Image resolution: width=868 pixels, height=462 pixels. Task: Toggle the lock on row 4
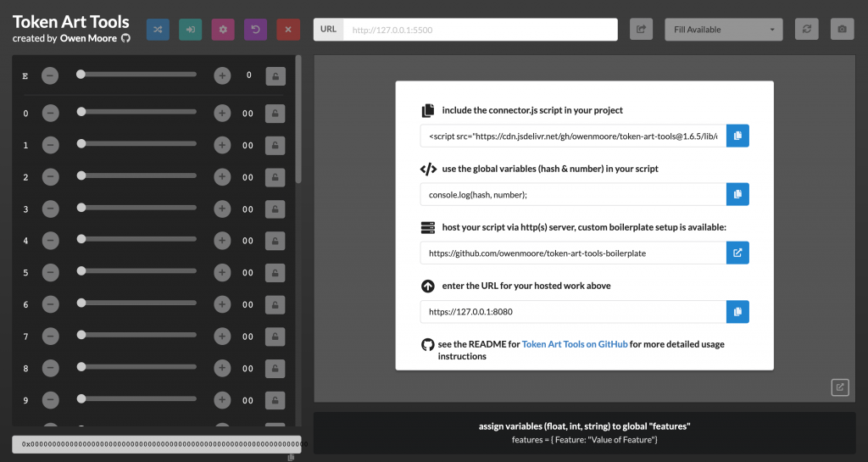pyautogui.click(x=275, y=241)
